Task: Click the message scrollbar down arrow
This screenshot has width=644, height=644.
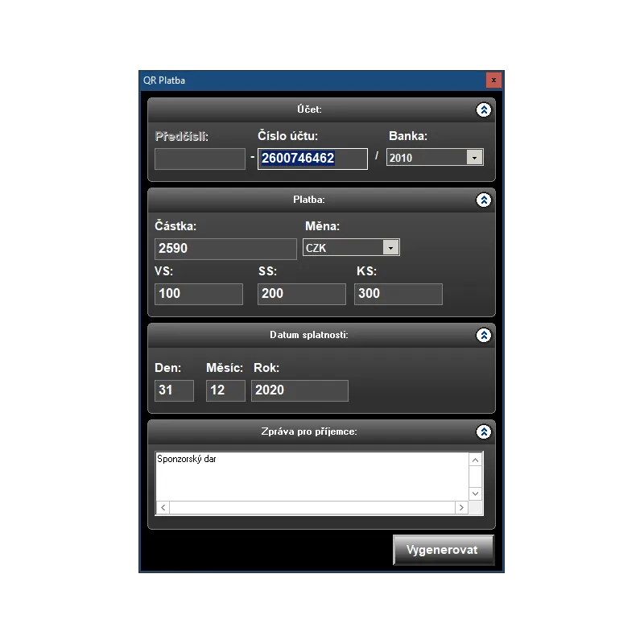Action: pyautogui.click(x=475, y=493)
